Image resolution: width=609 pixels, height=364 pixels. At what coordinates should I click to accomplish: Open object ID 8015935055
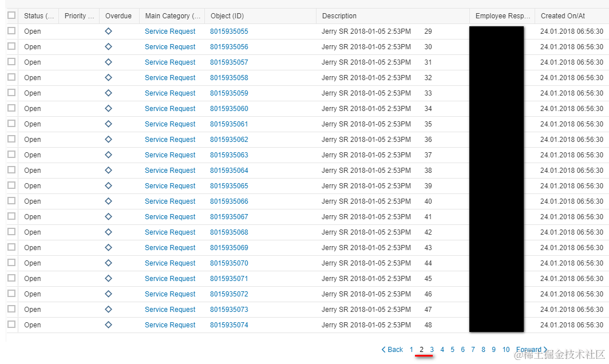coord(229,31)
